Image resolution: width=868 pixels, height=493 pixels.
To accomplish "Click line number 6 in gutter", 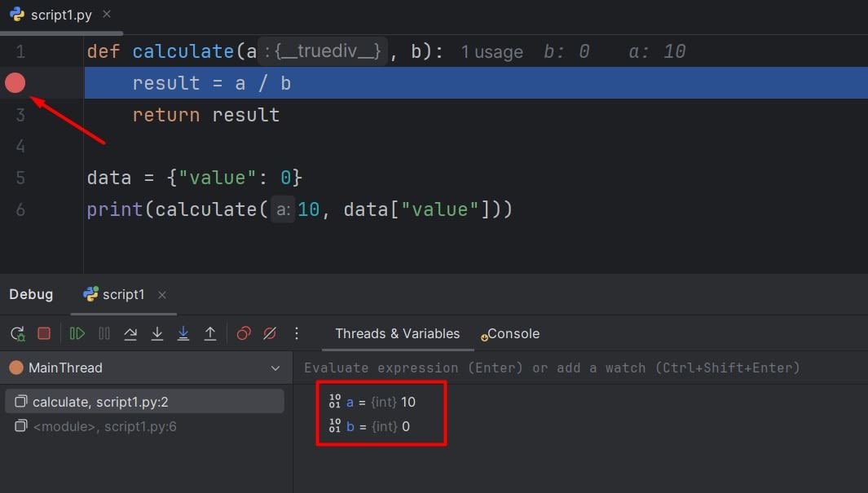I will [20, 209].
